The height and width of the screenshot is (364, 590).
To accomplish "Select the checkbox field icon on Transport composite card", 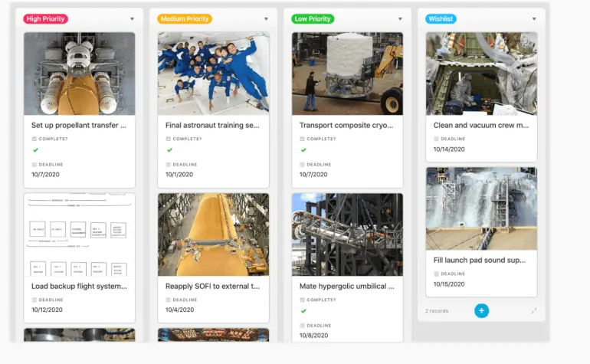I will 302,139.
